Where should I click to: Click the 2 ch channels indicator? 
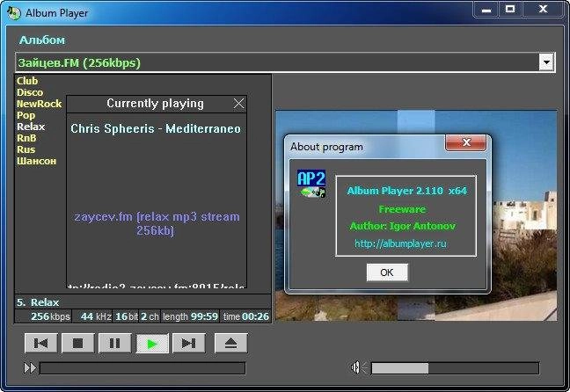coord(150,316)
